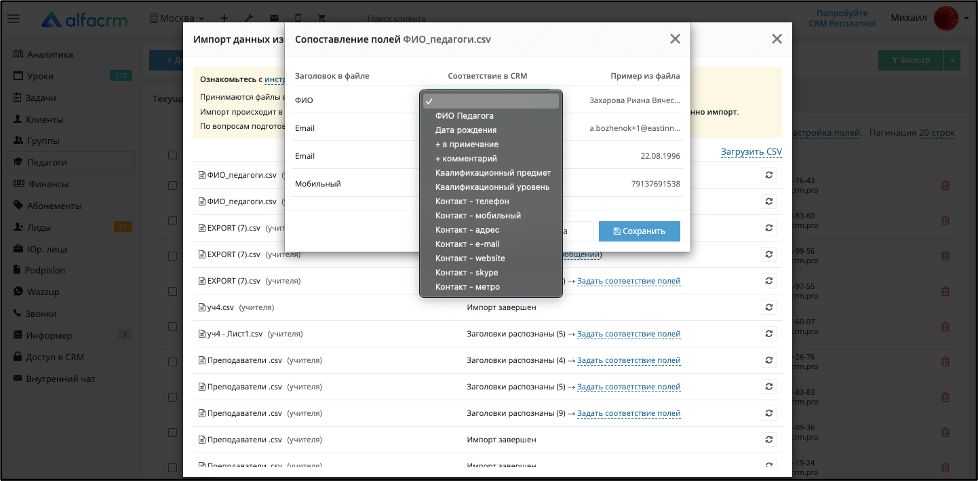Viewport: 979px width, 481px height.
Task: Click Задать соответствие полей for Преподаватели with 4 headers
Action: tap(629, 360)
